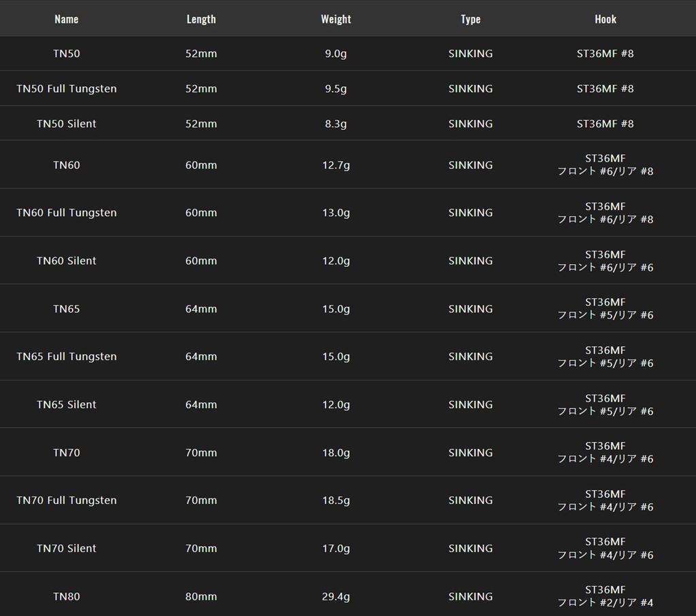This screenshot has height=616, width=696.
Task: Select the TN65 Silent name cell
Action: pyautogui.click(x=67, y=405)
